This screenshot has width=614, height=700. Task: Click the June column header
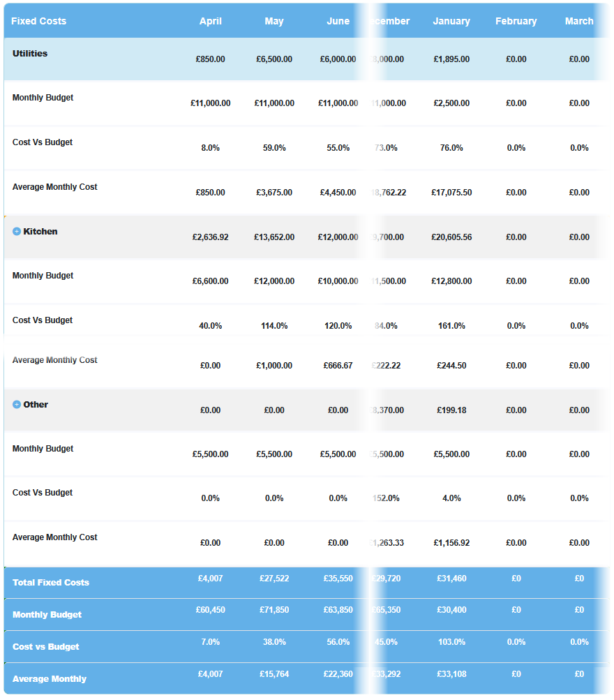pos(338,21)
